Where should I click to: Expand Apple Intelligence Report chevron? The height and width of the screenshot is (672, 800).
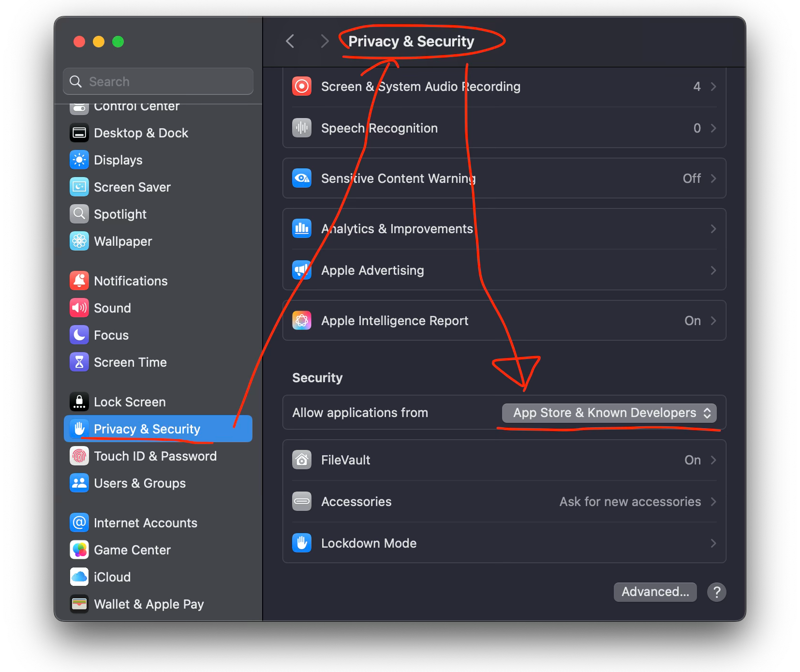[713, 321]
